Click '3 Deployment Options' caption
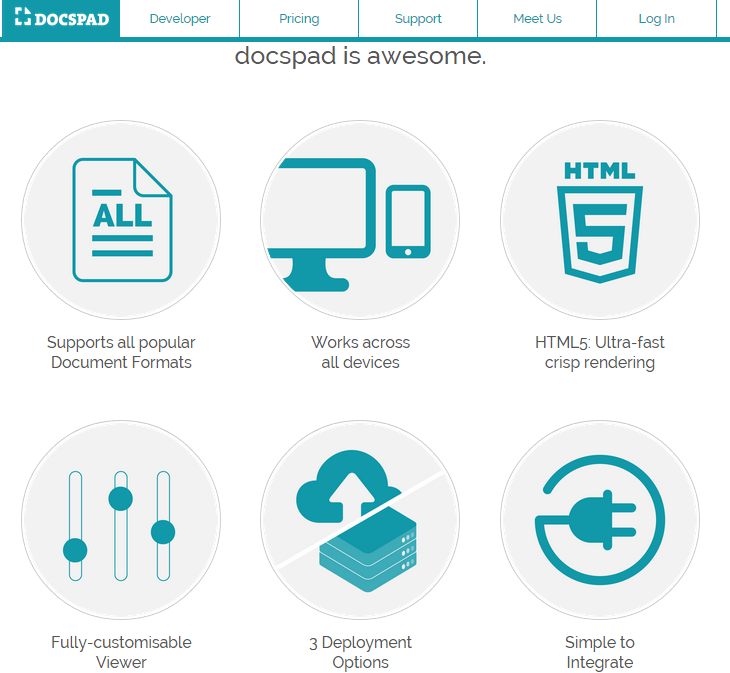 (360, 652)
